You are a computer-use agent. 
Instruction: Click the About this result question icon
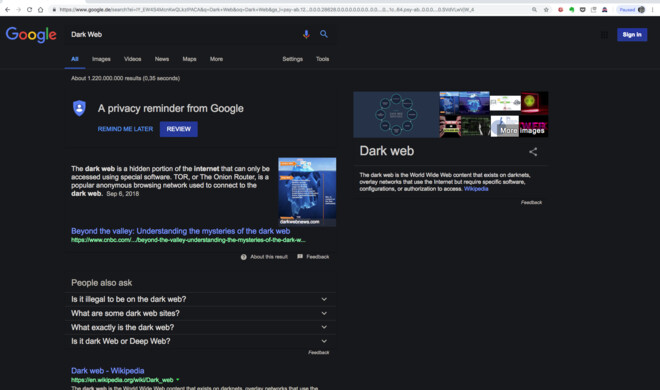click(244, 257)
